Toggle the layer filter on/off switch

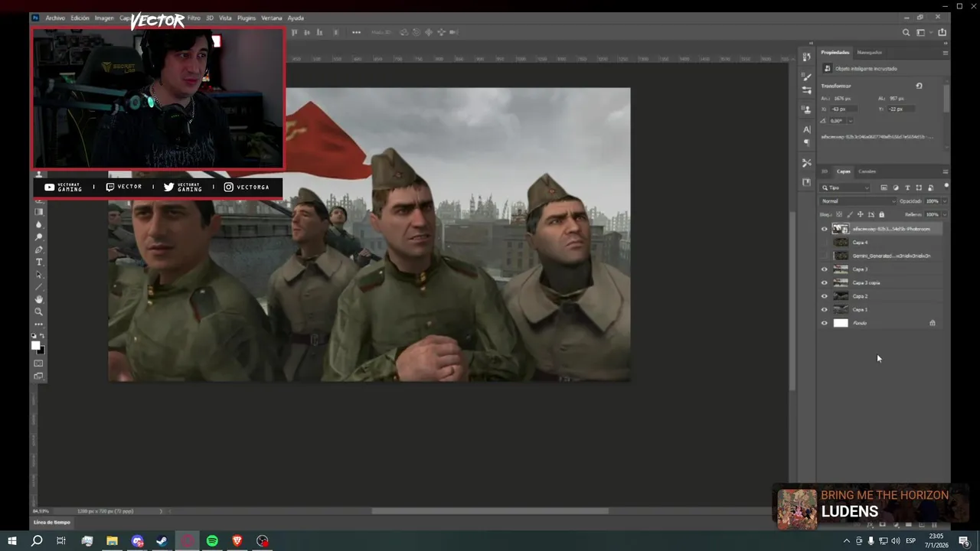(x=946, y=186)
